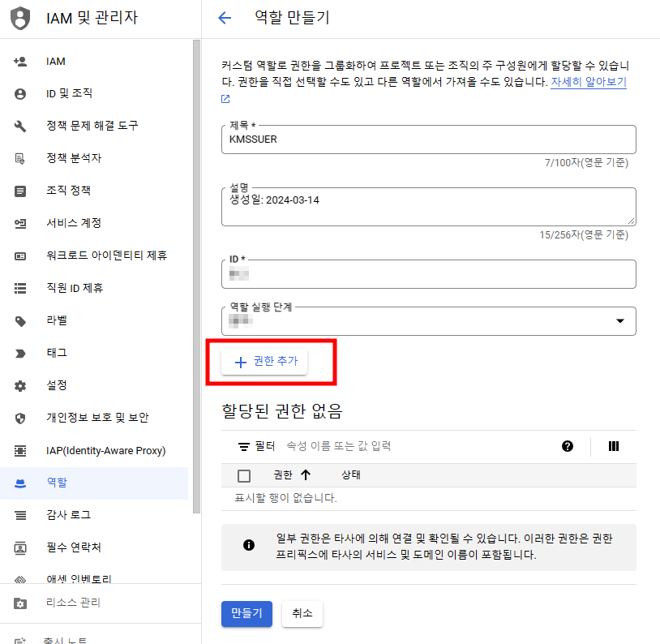Click the ID input field
This screenshot has height=644, width=660.
[x=428, y=274]
